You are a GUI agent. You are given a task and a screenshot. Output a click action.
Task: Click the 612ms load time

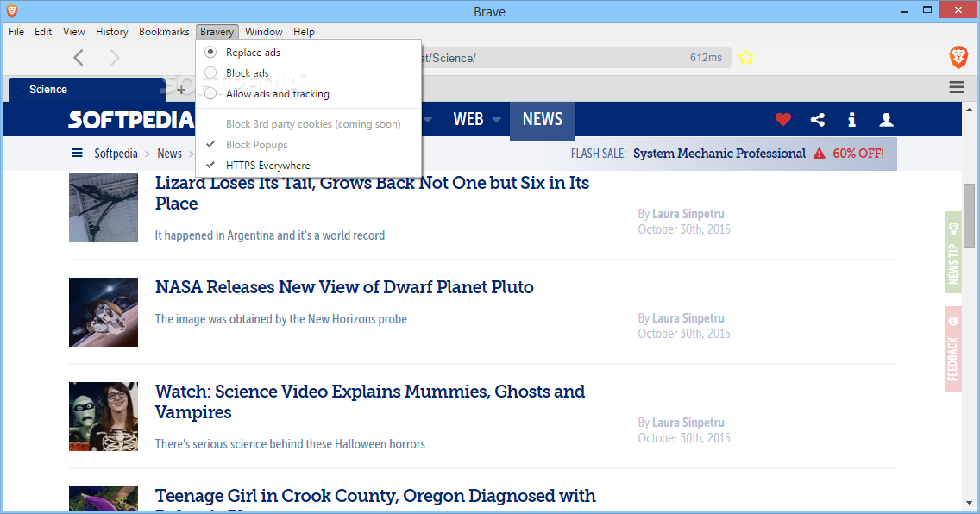[x=706, y=58]
